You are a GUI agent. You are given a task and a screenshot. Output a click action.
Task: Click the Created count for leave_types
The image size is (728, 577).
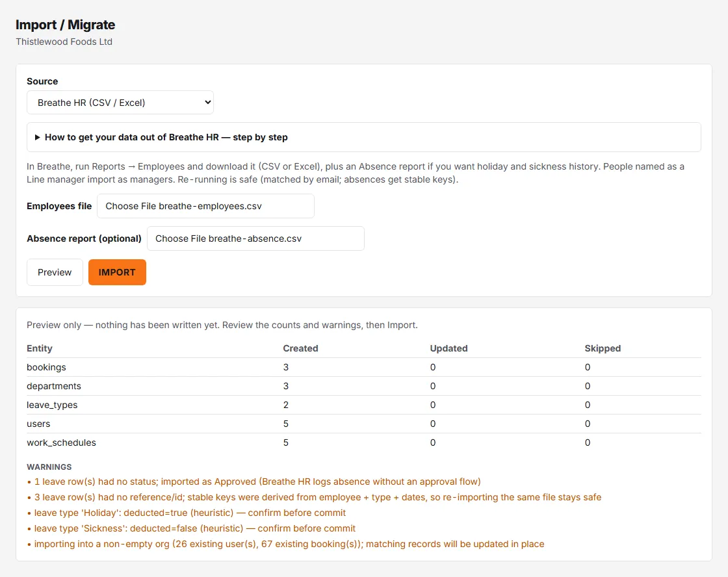[286, 405]
